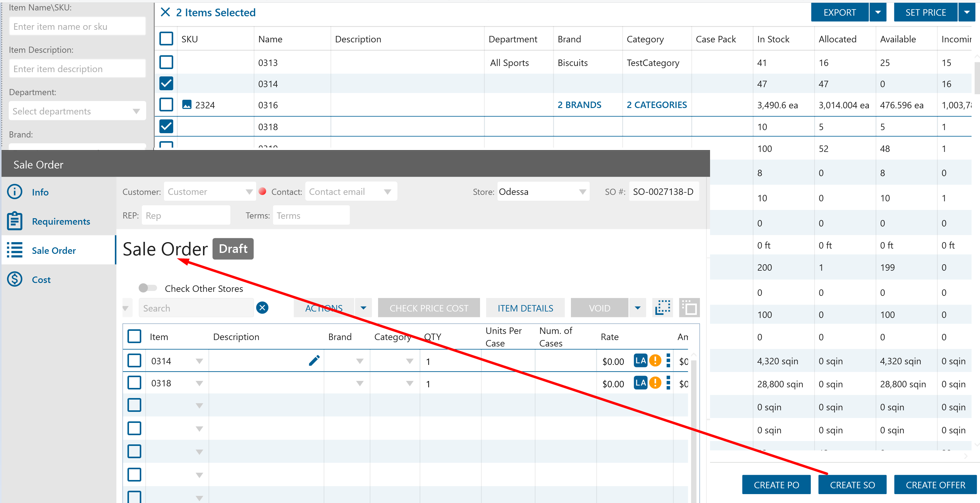Click the Enter item description field
980x503 pixels.
pyautogui.click(x=77, y=68)
